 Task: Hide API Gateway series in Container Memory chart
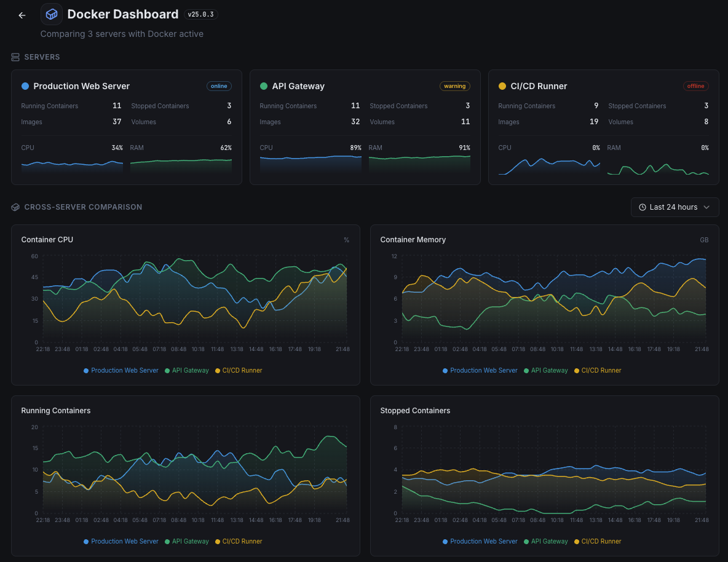tap(545, 370)
